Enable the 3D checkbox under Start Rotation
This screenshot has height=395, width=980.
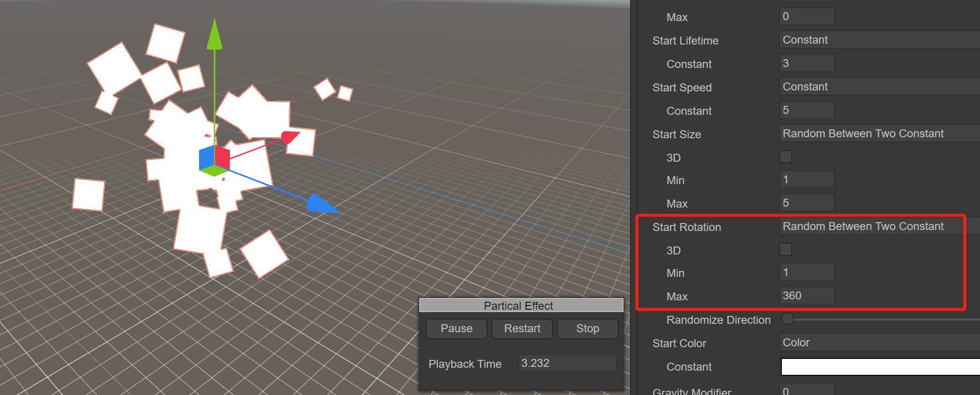pos(786,249)
